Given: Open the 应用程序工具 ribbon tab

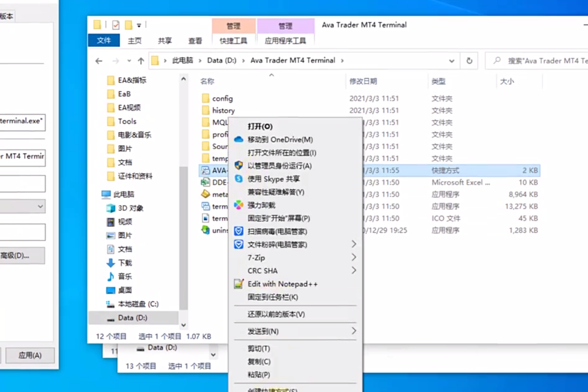Looking at the screenshot, I should 286,41.
